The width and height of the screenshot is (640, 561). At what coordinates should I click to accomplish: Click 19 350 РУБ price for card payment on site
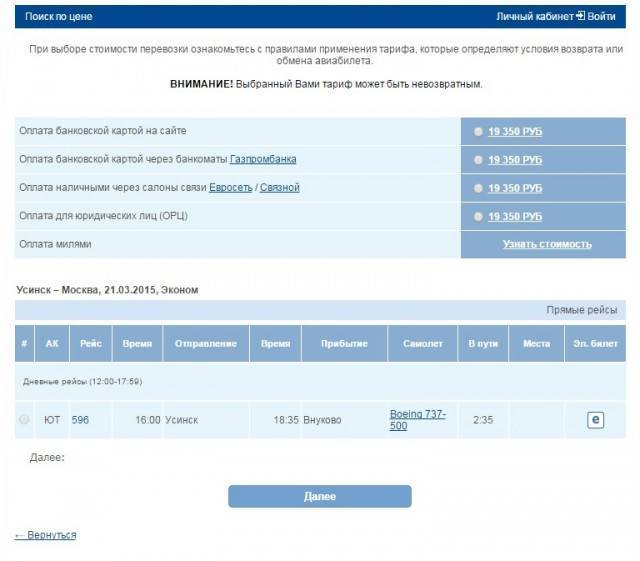click(515, 131)
